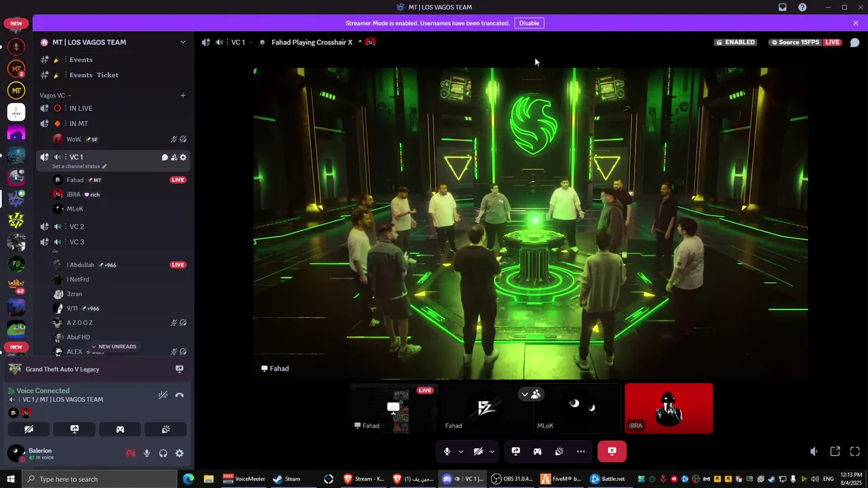Create channel plus in Vagos VC
This screenshot has width=868, height=488.
(182, 96)
